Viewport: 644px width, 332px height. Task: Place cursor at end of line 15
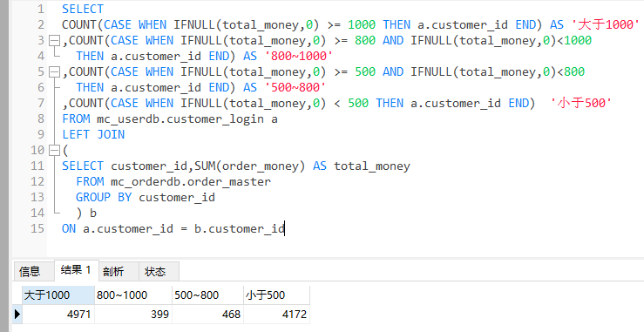285,228
